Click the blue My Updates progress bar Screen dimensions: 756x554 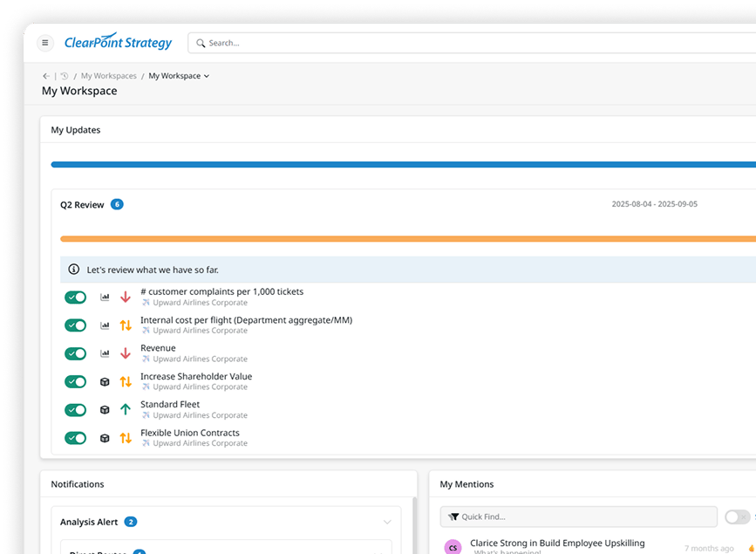[403, 165]
